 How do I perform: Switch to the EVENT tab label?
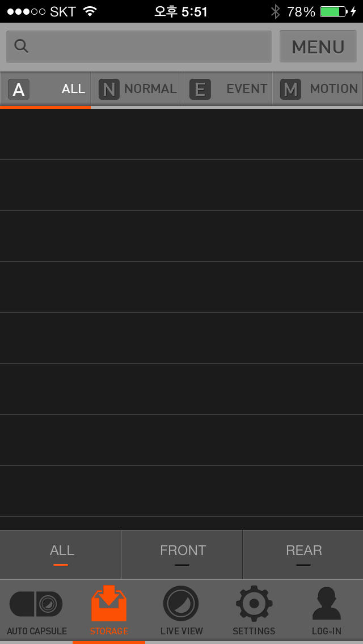point(247,88)
